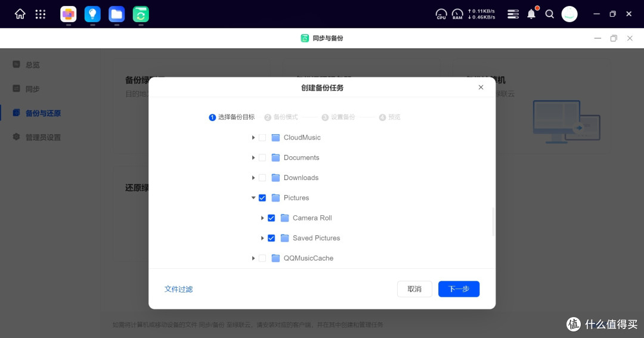Check the RAM usage gauge icon
644x338 pixels.
[457, 14]
